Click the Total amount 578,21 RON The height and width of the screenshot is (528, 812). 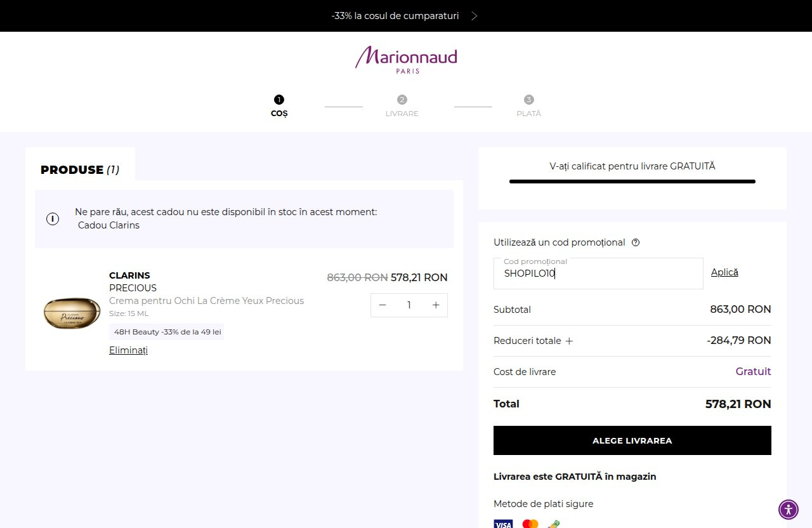point(738,404)
